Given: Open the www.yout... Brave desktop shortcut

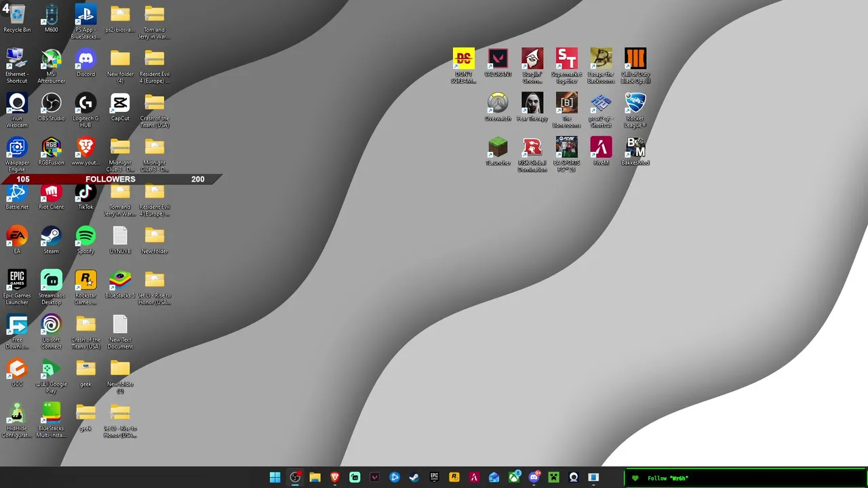Looking at the screenshot, I should point(85,152).
